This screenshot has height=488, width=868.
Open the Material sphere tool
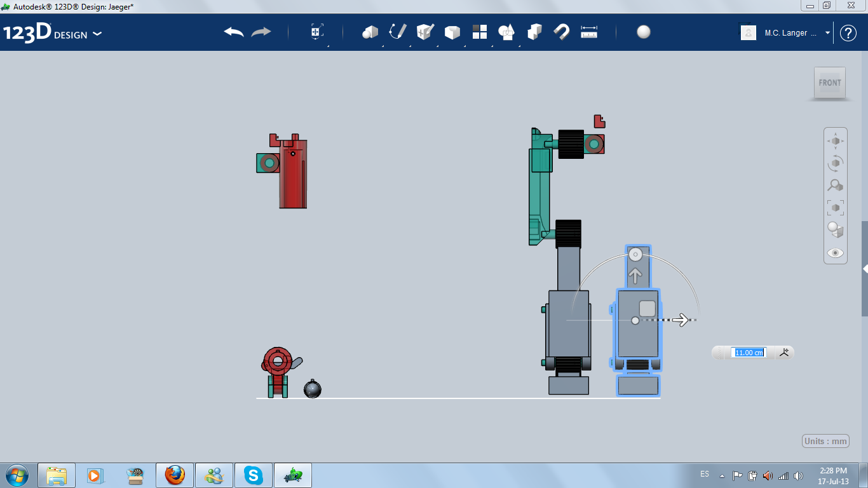tap(644, 32)
